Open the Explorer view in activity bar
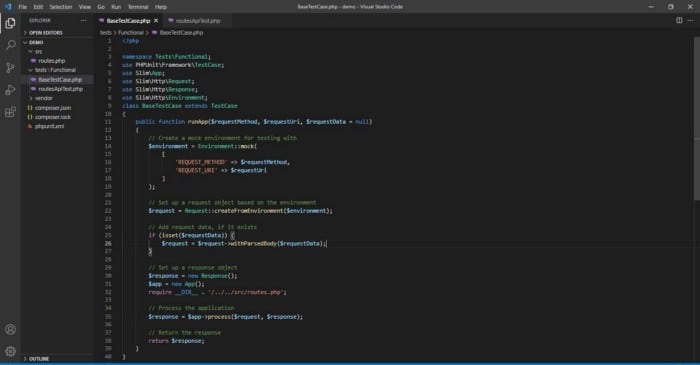This screenshot has width=700, height=365. click(x=10, y=23)
